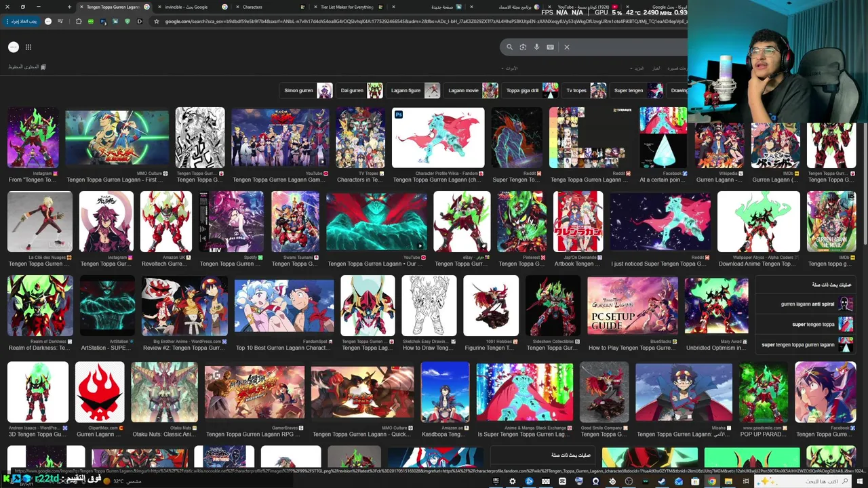868x488 pixels.
Task: Open the Unbridled Optimism Mary Awad image
Action: coord(716,306)
